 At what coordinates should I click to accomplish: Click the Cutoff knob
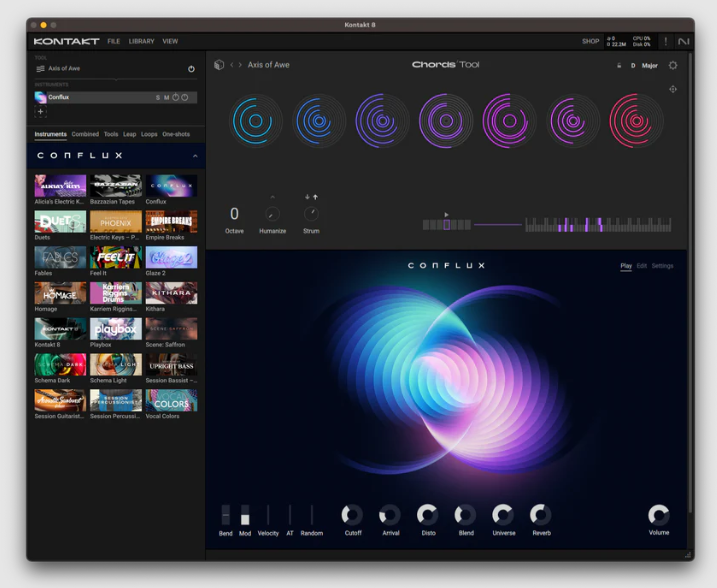click(353, 515)
